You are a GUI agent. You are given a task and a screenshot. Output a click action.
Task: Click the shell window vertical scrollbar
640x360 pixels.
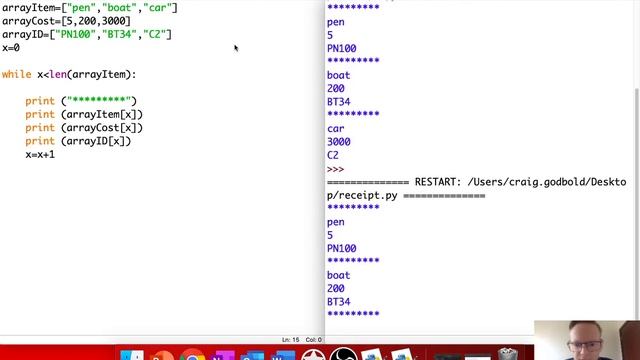point(636,204)
